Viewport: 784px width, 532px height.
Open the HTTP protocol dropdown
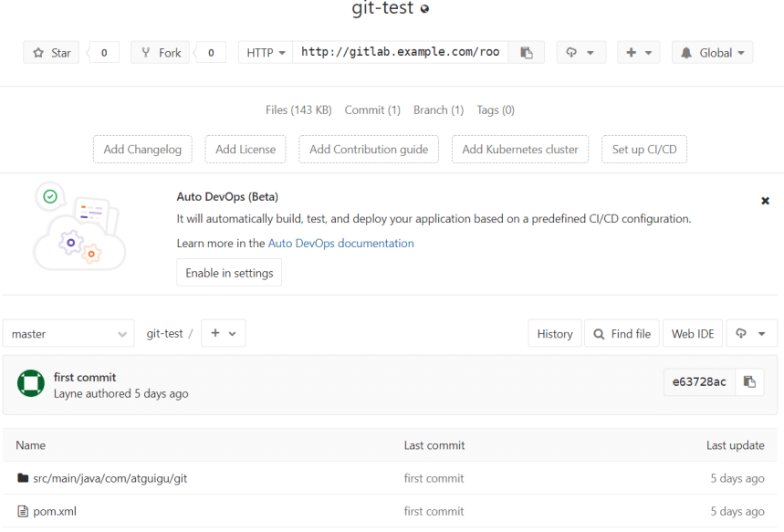click(x=266, y=53)
